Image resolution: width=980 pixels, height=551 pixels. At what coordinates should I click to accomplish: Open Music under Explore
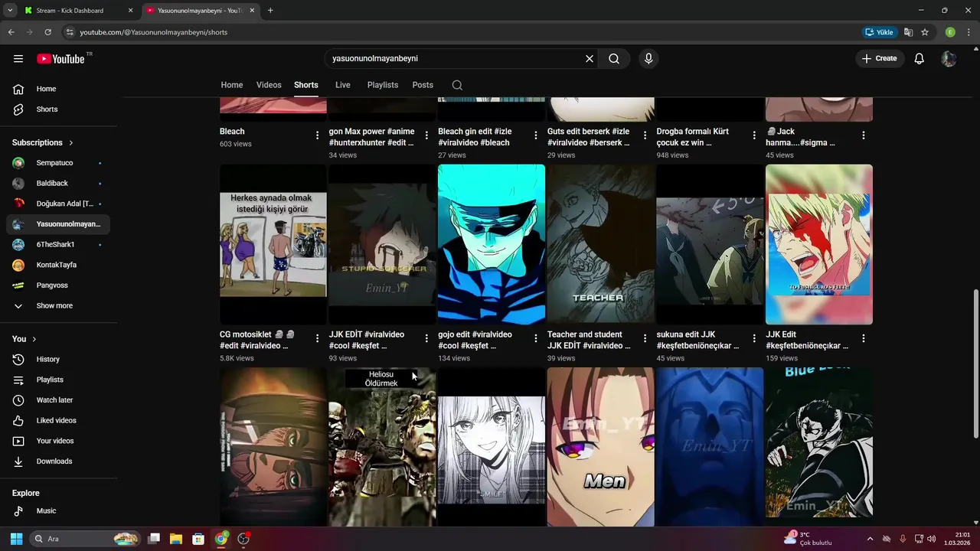[x=58, y=510]
